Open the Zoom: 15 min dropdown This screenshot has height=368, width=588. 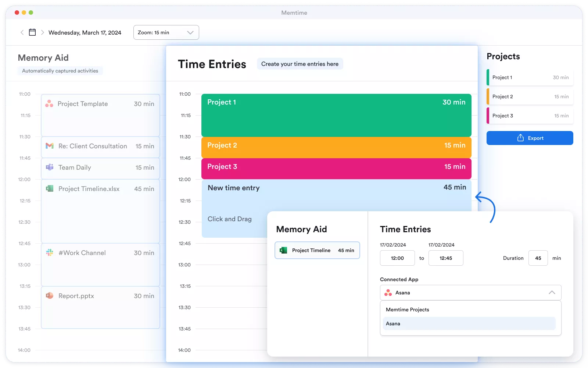[x=166, y=32]
